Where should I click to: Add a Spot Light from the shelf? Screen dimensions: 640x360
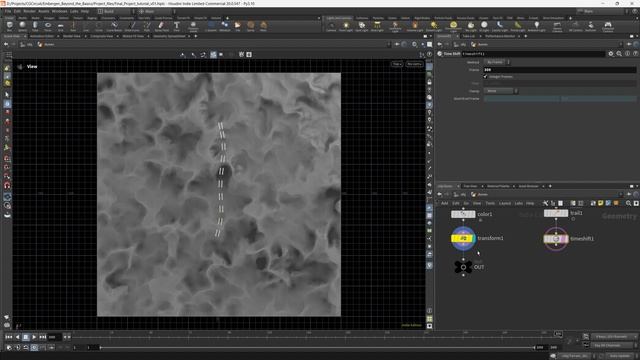click(361, 27)
